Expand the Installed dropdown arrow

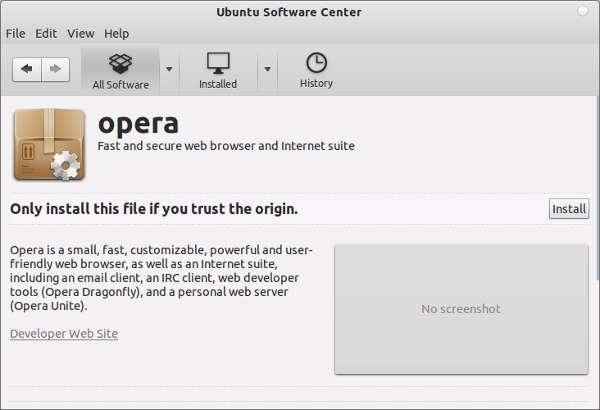click(267, 70)
